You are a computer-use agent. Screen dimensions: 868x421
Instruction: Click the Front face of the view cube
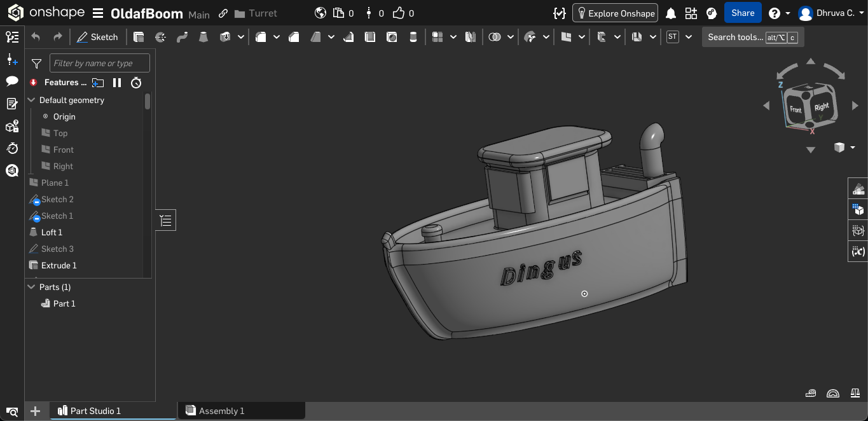click(796, 109)
